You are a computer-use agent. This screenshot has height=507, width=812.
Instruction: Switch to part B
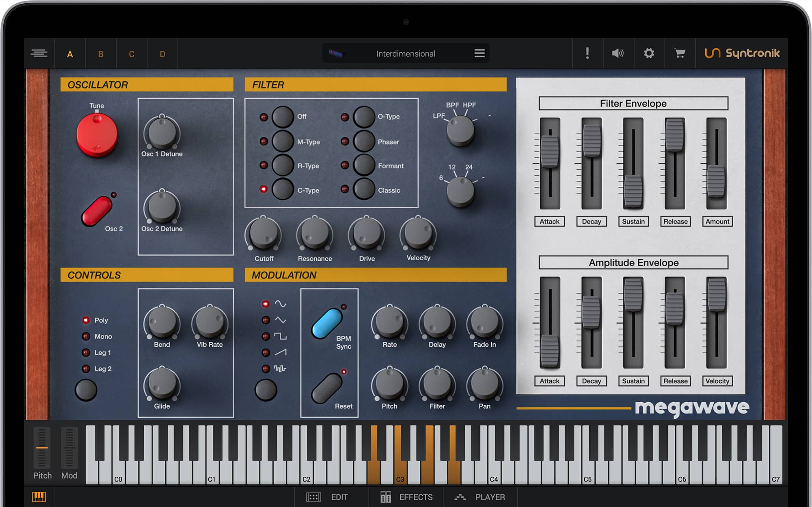[x=101, y=53]
